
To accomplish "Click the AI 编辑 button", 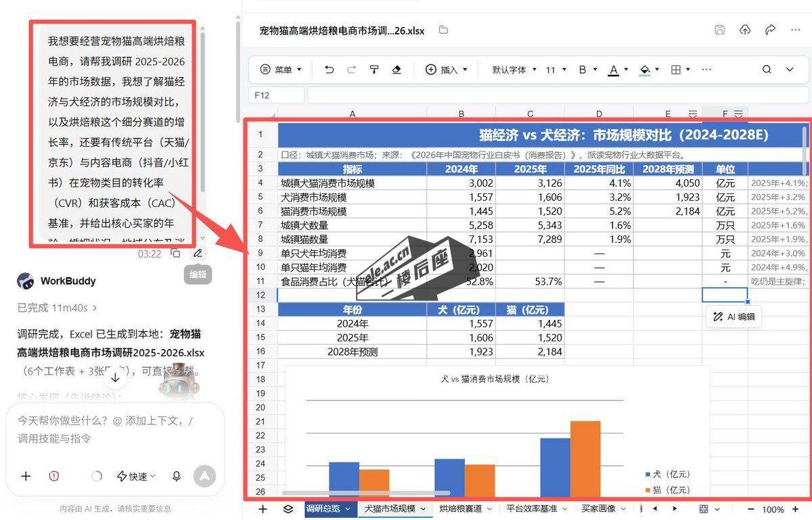I will click(734, 316).
